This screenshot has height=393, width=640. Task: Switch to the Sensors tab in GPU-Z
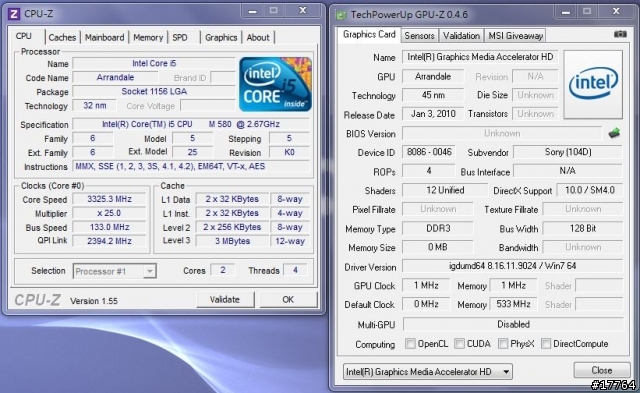419,36
